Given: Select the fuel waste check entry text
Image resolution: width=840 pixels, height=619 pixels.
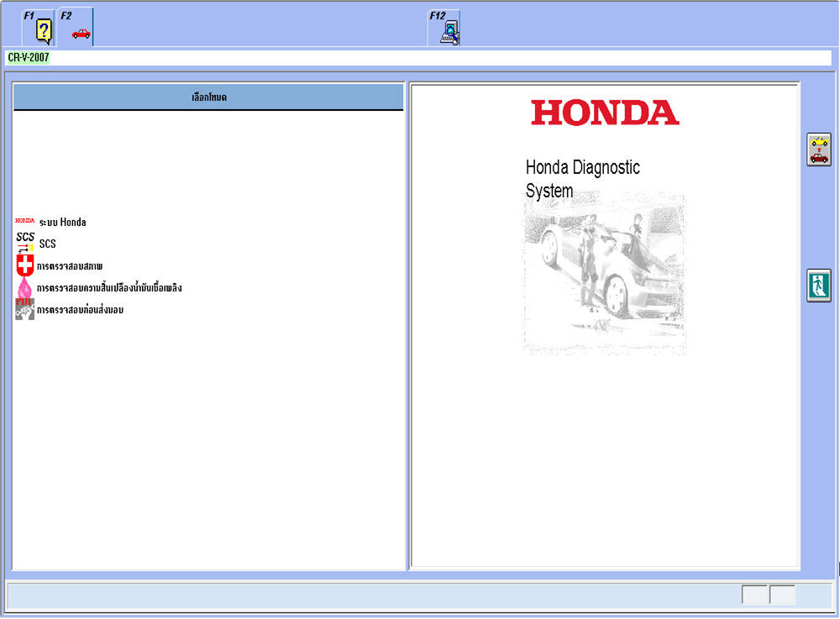Looking at the screenshot, I should click(x=109, y=288).
